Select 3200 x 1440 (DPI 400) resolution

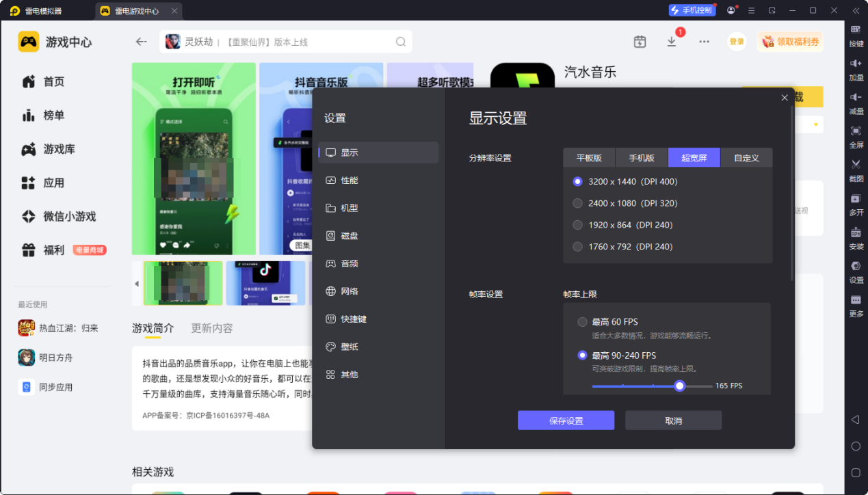pyautogui.click(x=624, y=181)
